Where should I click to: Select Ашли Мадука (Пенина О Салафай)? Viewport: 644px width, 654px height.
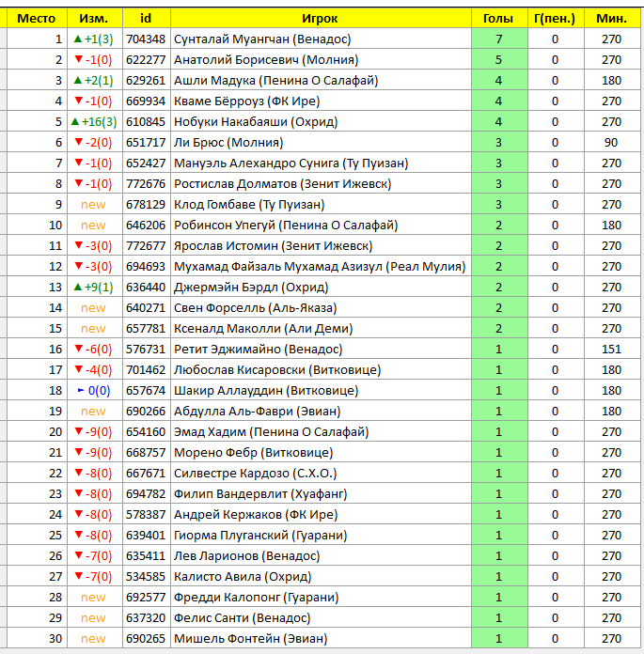(x=321, y=81)
